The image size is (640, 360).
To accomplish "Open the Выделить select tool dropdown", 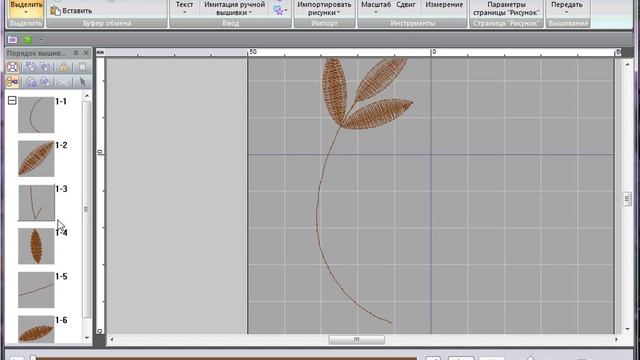I will 26,8.
